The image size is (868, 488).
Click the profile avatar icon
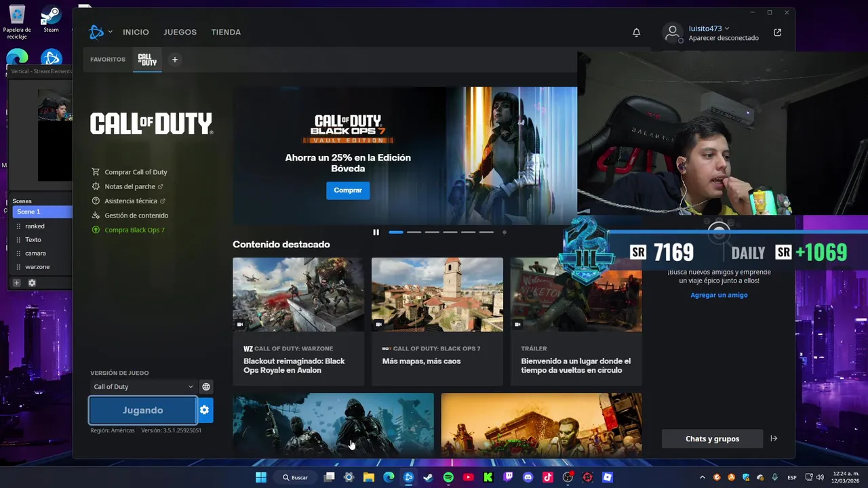click(672, 32)
